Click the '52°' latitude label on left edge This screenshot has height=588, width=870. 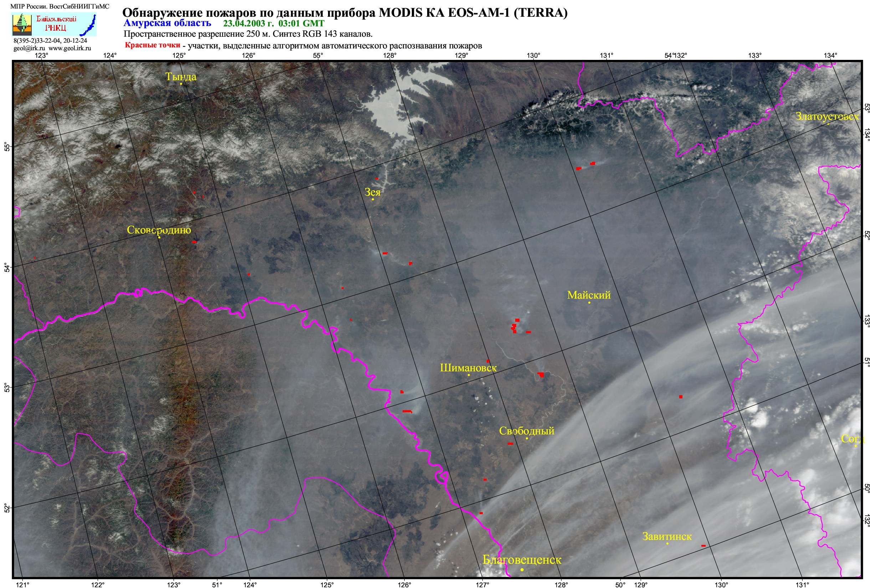tap(7, 508)
